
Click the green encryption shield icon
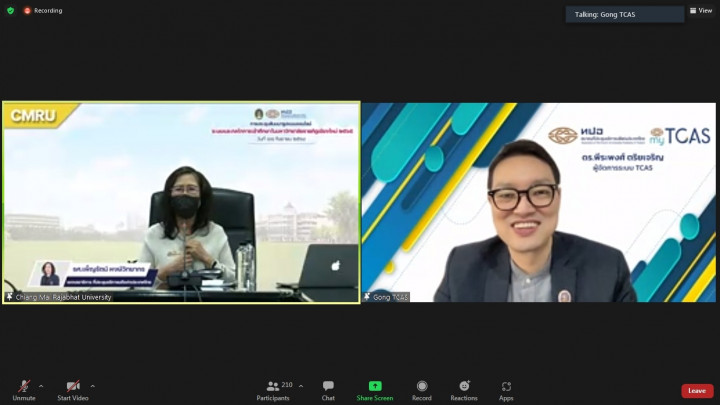(x=11, y=11)
